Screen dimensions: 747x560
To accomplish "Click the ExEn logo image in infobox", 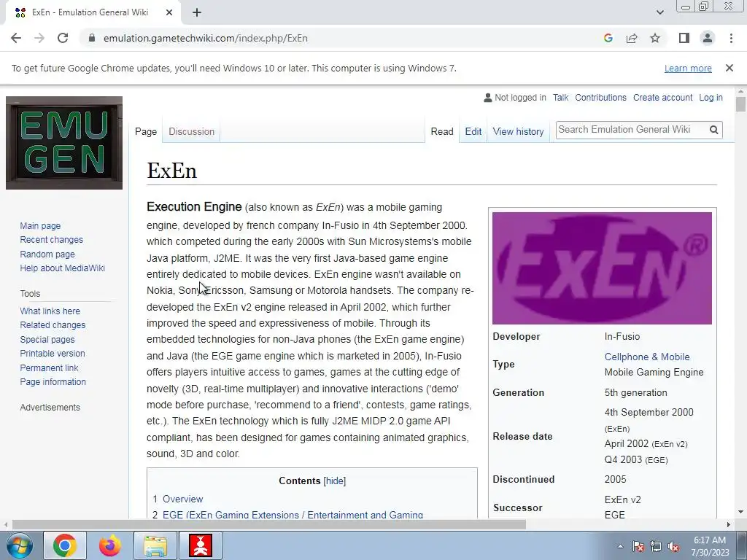I will click(602, 268).
